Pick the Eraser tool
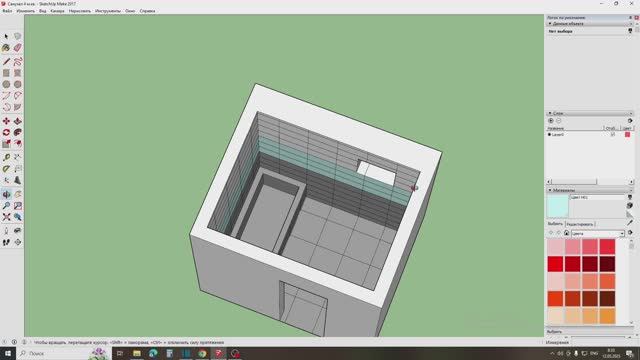This screenshot has width=640, height=360. click(x=18, y=48)
